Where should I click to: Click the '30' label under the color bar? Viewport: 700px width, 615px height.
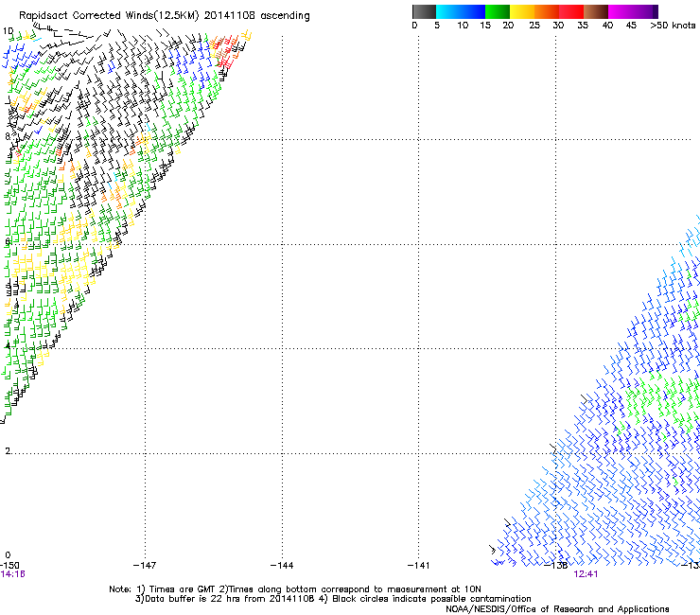(x=558, y=26)
